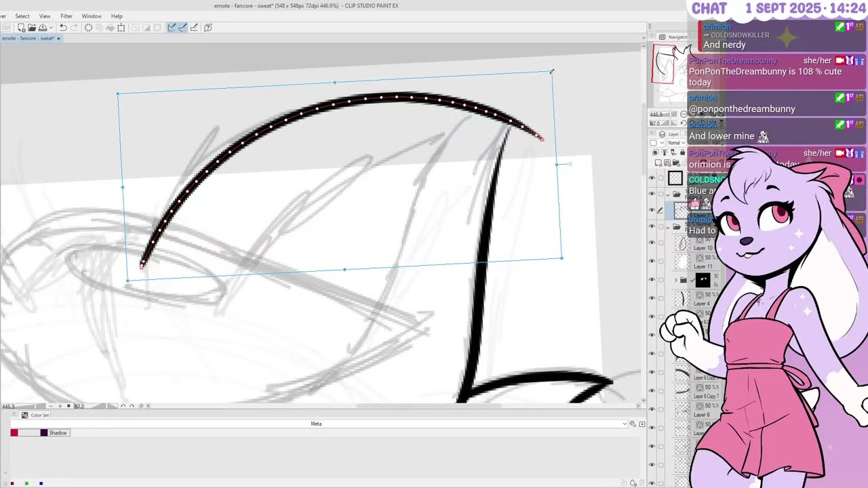This screenshot has width=868, height=488.
Task: Click the rotation handle of the transform box
Action: tap(570, 164)
